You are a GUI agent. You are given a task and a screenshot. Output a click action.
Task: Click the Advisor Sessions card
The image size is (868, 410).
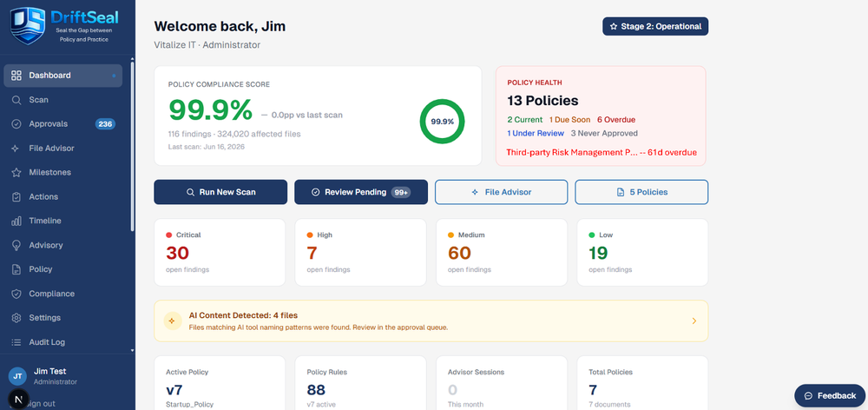(x=502, y=383)
